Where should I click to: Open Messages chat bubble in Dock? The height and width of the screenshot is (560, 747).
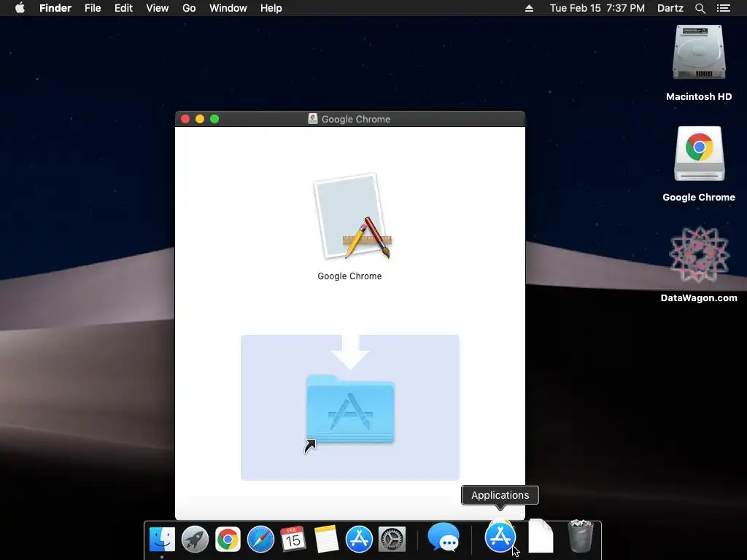(x=444, y=538)
